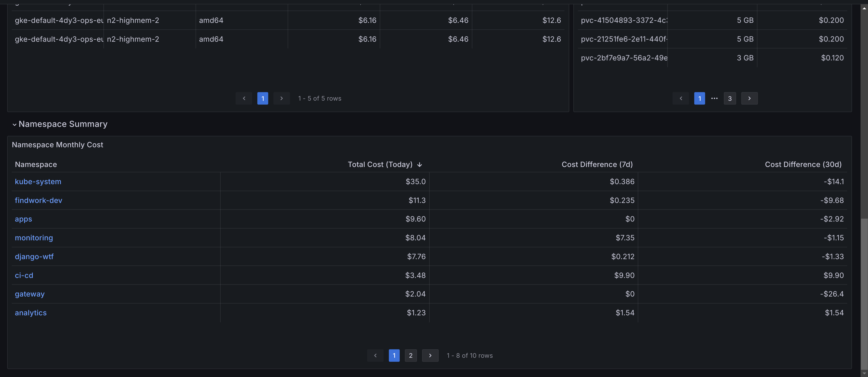Screen dimensions: 868x377
Task: Click previous page arrow in PVC table
Action: (681, 99)
